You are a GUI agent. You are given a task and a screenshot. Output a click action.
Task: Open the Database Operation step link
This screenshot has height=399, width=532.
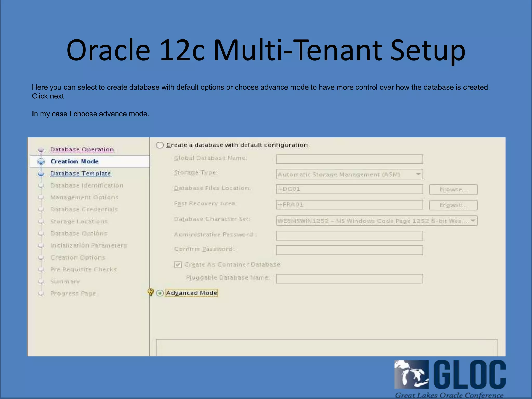[82, 149]
